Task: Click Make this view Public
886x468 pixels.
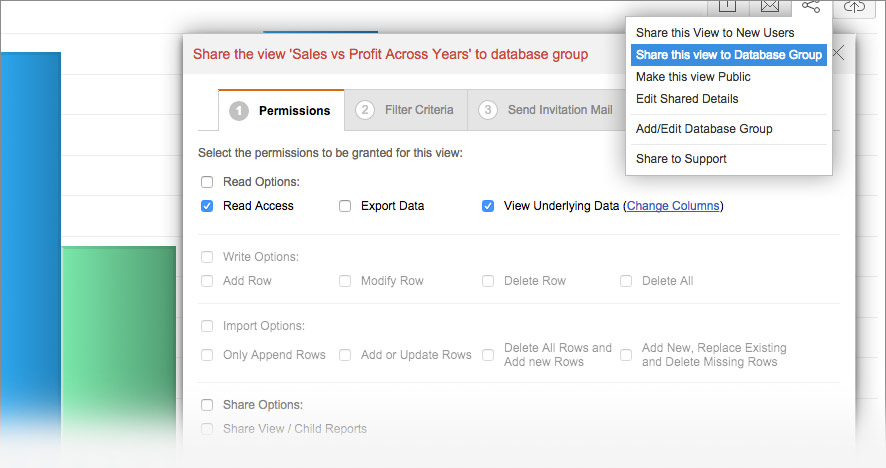Action: 693,77
